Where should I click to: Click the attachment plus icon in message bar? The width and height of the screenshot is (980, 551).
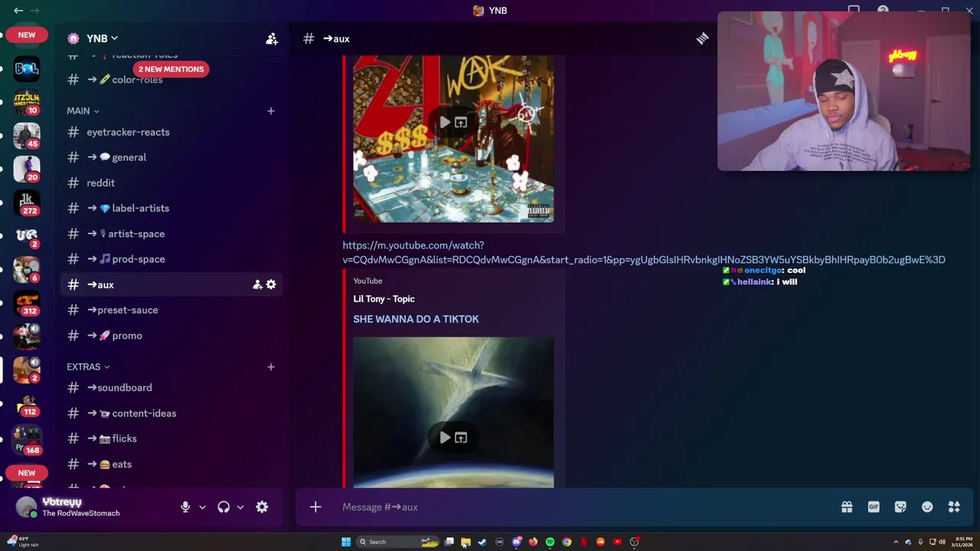(315, 507)
